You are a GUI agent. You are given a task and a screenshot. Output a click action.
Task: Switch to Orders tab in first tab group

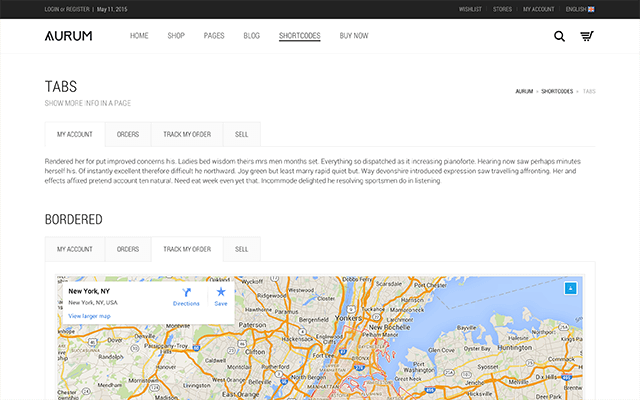coord(128,134)
